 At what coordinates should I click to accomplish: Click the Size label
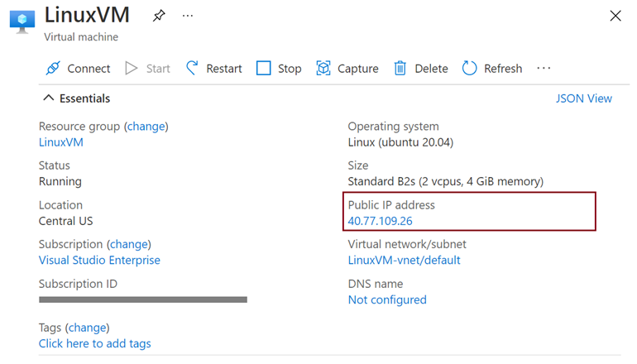358,165
